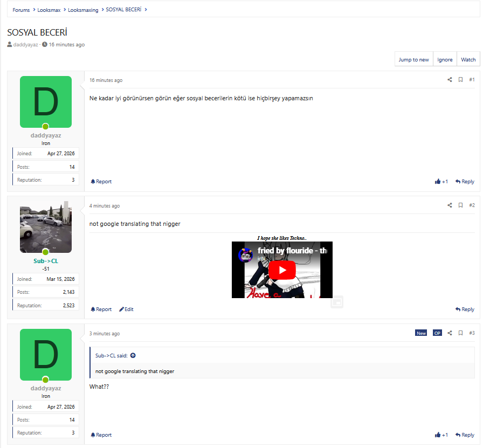The image size is (483, 448).
Task: Go to Looksmaxing breadcrumb
Action: coord(83,10)
